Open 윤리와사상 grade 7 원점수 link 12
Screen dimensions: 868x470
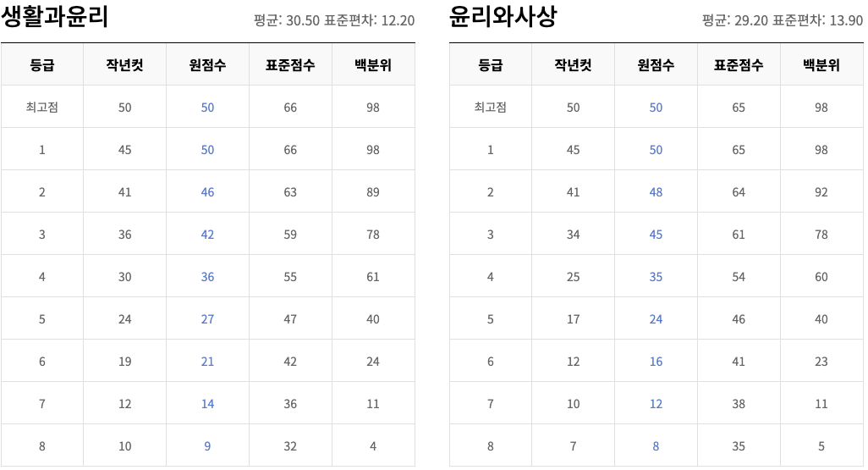(656, 404)
